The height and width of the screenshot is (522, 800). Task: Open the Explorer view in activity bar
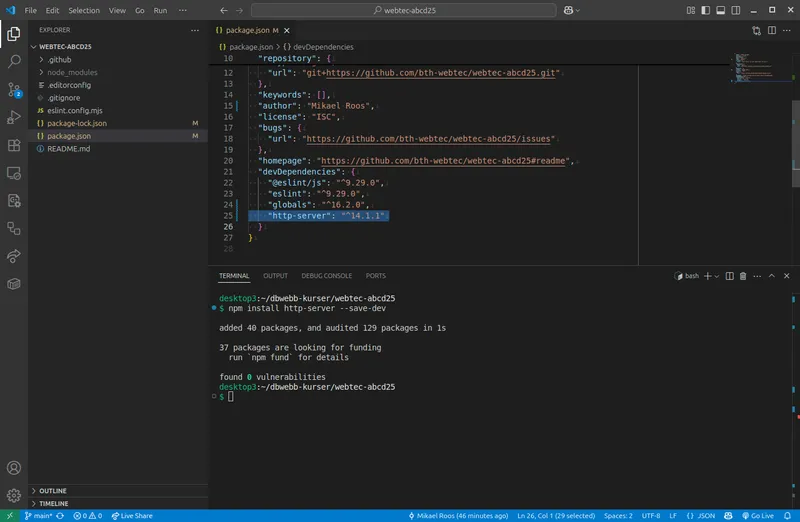tap(14, 34)
